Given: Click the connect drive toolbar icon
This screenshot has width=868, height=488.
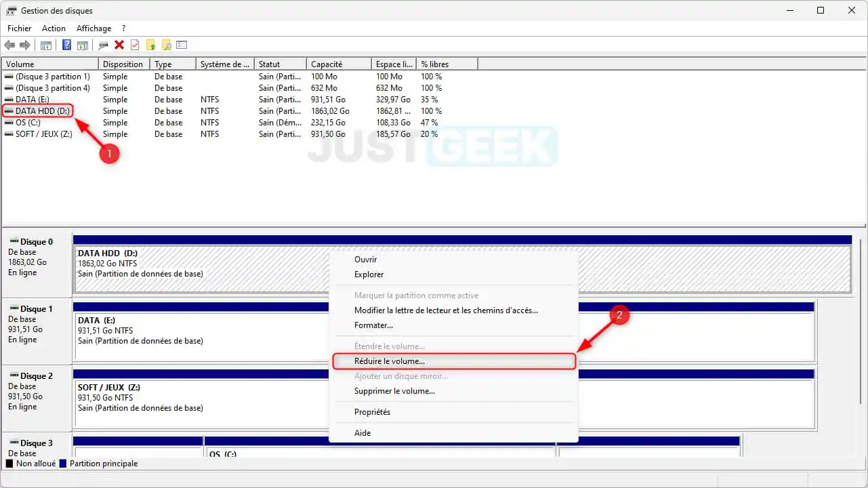Looking at the screenshot, I should [104, 45].
